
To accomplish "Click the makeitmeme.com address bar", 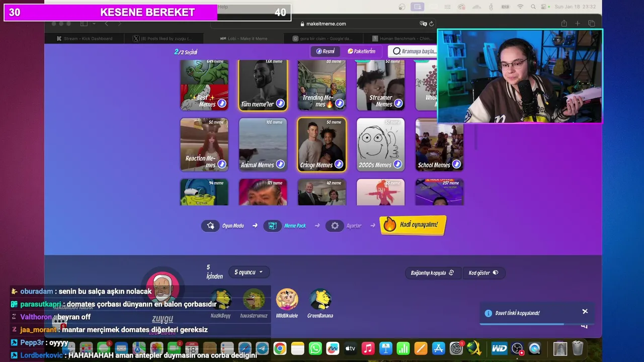I will [x=323, y=24].
